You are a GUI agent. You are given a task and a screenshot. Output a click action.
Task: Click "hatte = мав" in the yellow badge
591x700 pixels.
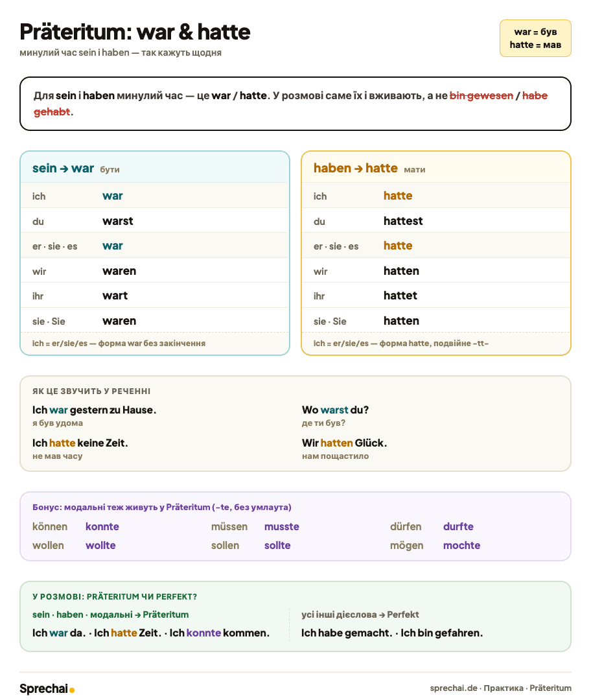pos(535,45)
